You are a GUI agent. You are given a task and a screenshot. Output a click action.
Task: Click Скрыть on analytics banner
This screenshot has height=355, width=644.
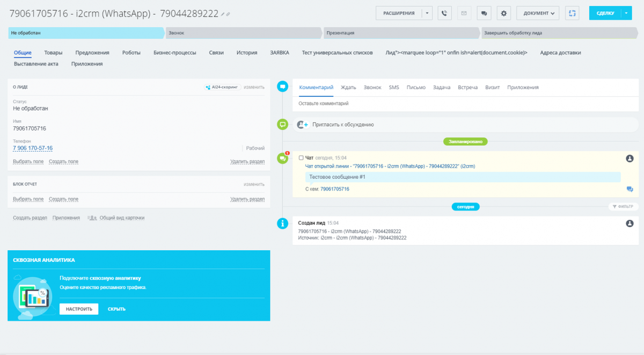[x=116, y=309]
